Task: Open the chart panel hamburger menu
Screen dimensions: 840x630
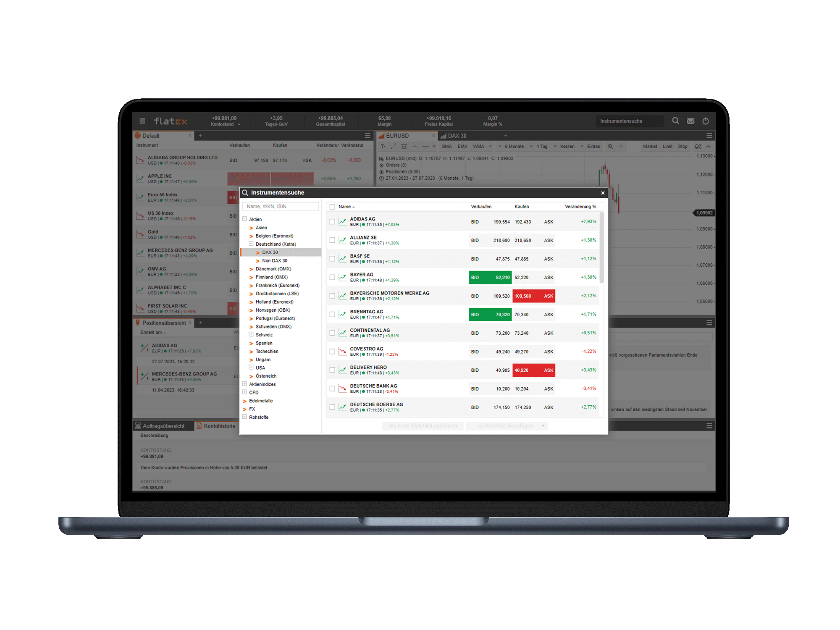Action: (x=709, y=136)
